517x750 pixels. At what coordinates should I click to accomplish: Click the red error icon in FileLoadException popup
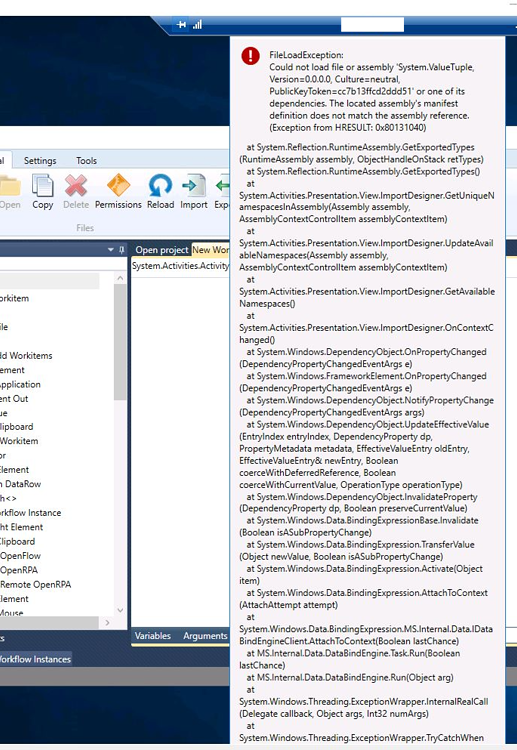251,56
